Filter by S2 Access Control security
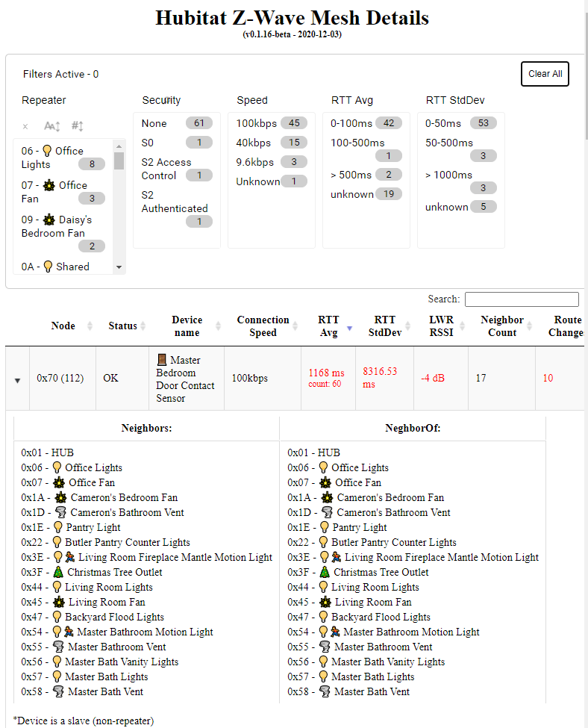This screenshot has height=728, width=588. click(176, 169)
